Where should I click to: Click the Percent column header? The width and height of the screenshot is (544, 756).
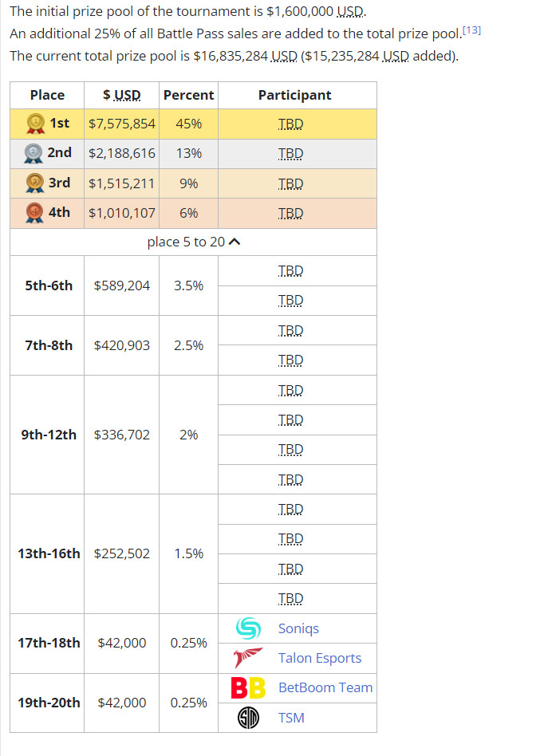[x=188, y=95]
